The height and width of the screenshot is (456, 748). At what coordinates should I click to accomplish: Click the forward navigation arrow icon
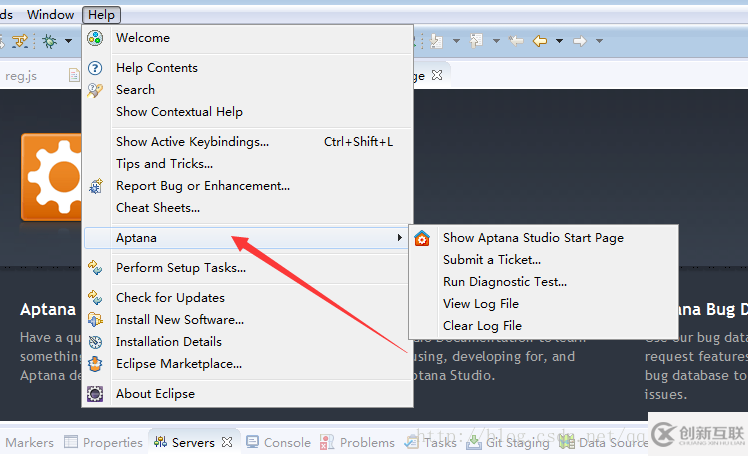[x=580, y=41]
